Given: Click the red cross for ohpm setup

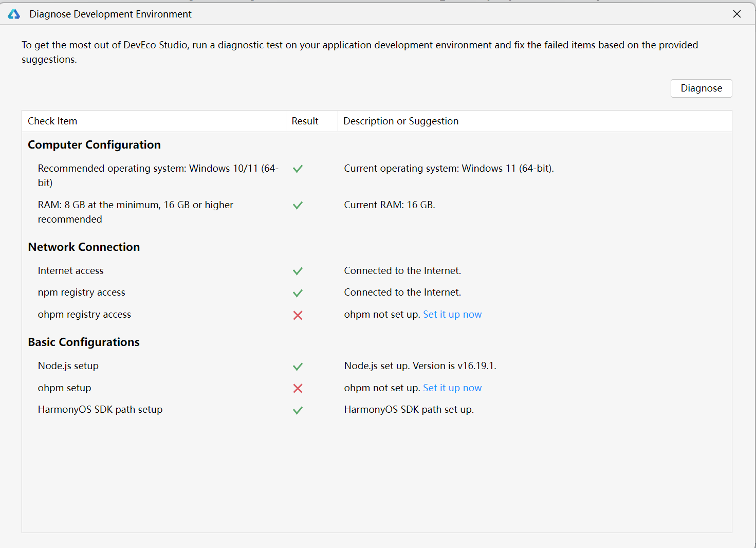Looking at the screenshot, I should tap(298, 389).
